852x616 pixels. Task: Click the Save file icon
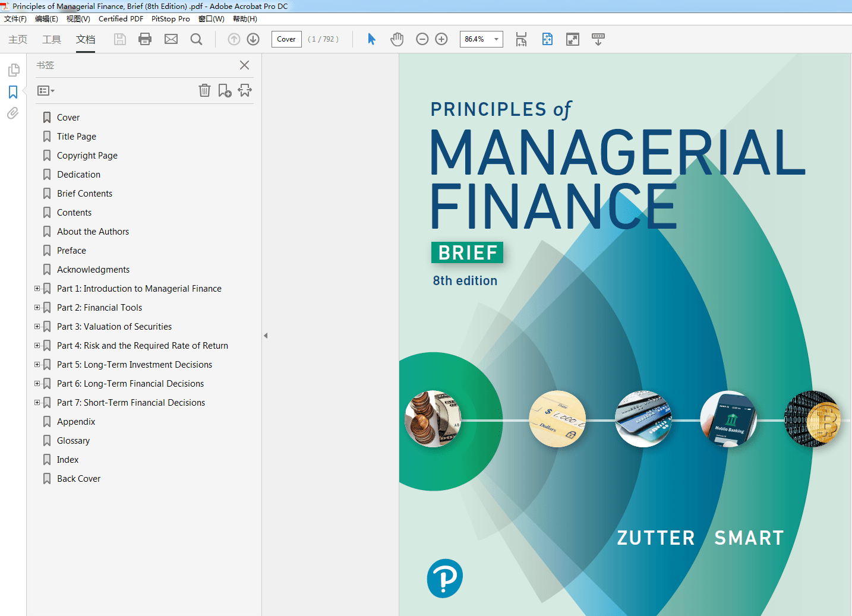click(x=120, y=39)
